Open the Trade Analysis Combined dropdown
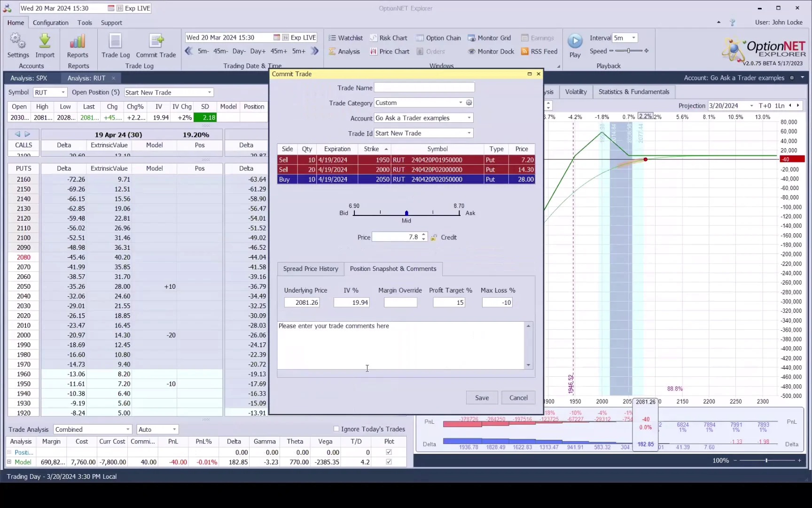 (128, 429)
